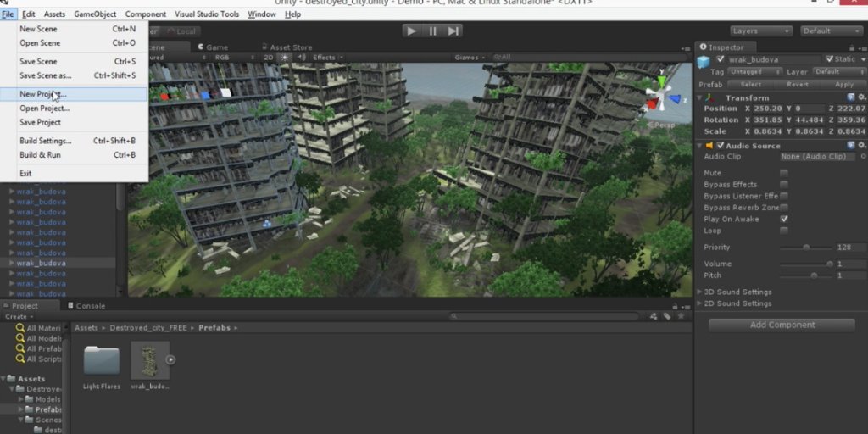Toggle the wrak_budova active checkbox
The height and width of the screenshot is (434, 868).
coord(721,59)
